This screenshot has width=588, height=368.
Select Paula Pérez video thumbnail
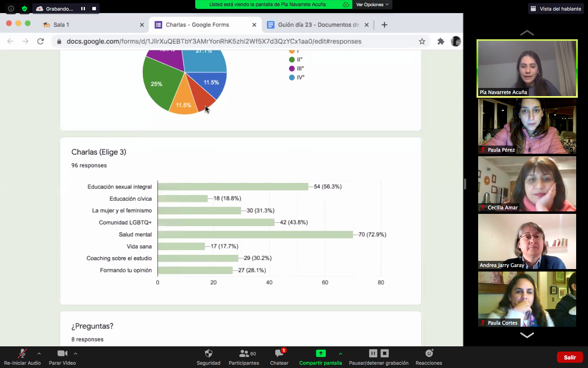[x=527, y=126]
